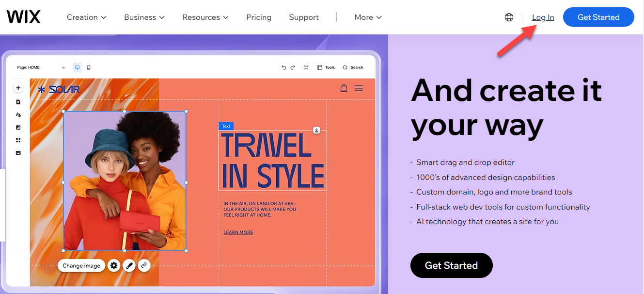Open the apps grid icon in sidebar
The height and width of the screenshot is (294, 644).
(18, 140)
